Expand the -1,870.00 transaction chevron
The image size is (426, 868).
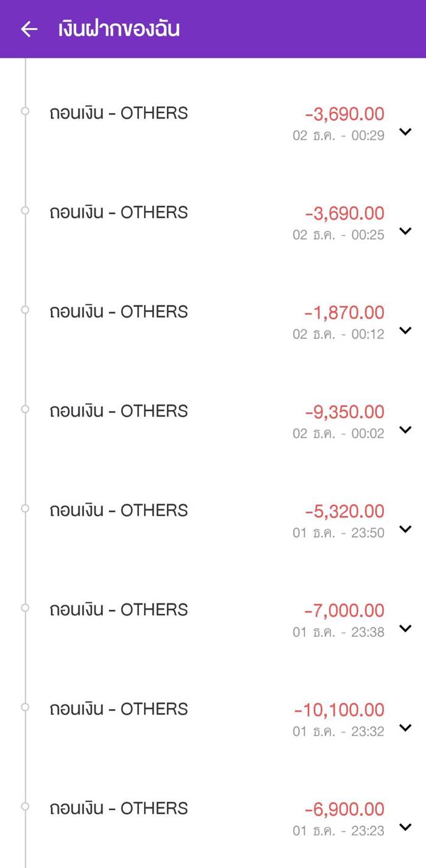[x=405, y=330]
